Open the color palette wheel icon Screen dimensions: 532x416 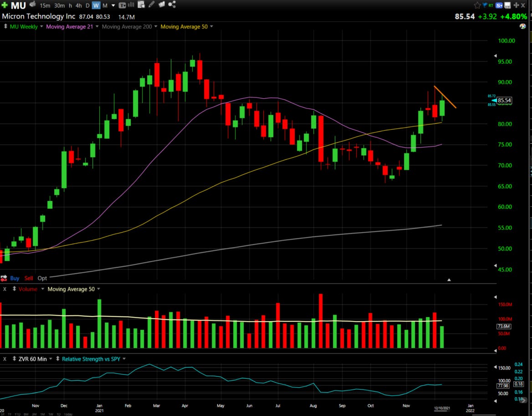click(522, 26)
